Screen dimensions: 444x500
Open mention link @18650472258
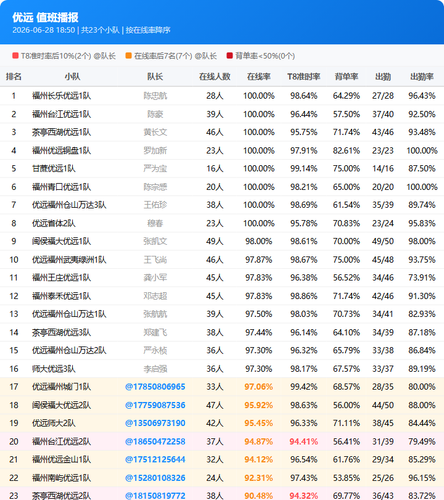pyautogui.click(x=155, y=441)
